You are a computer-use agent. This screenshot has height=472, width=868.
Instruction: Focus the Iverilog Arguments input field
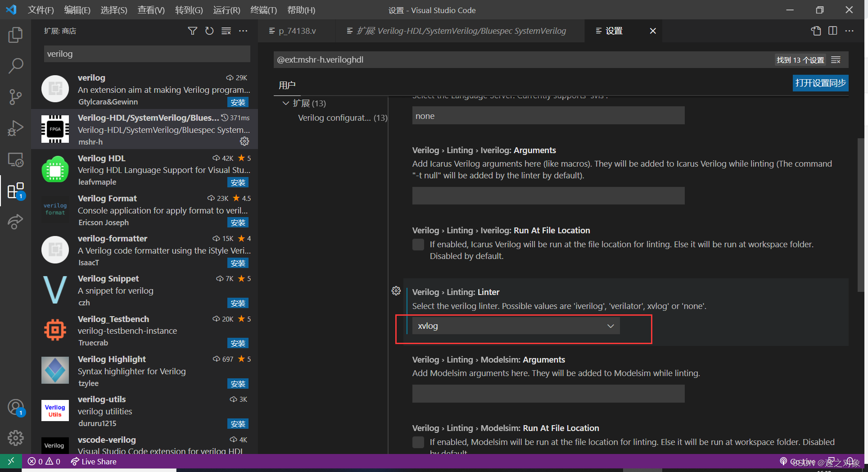(x=548, y=196)
